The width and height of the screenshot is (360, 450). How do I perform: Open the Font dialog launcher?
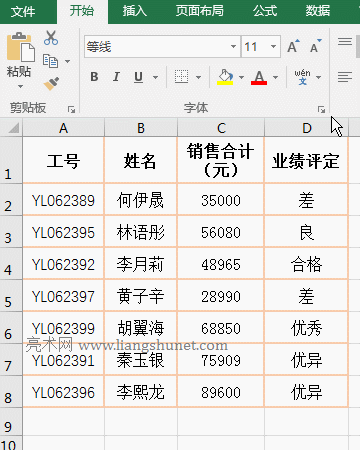(x=321, y=109)
